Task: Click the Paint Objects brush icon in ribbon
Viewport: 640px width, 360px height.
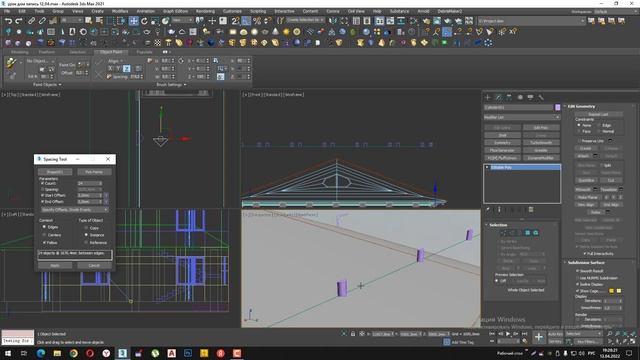Action: [x=11, y=63]
